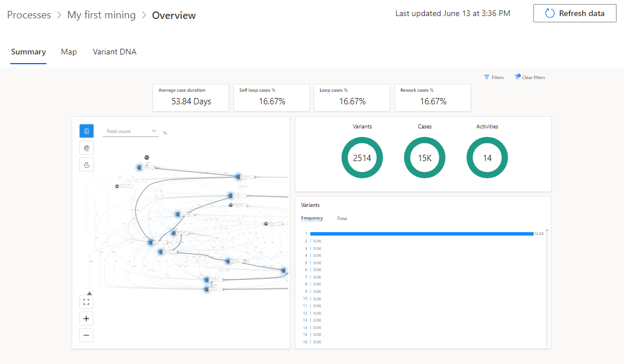Viewport: 624px width, 364px height.
Task: Switch to the Summary tab
Action: click(28, 52)
